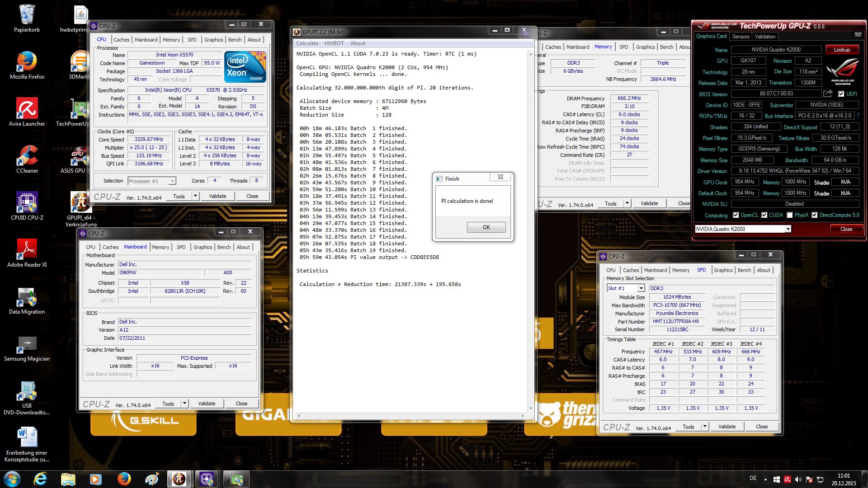Open GPUPI_x64 Verknüpfung desktop shortcut
Screen dimensions: 868x488
[x=81, y=210]
